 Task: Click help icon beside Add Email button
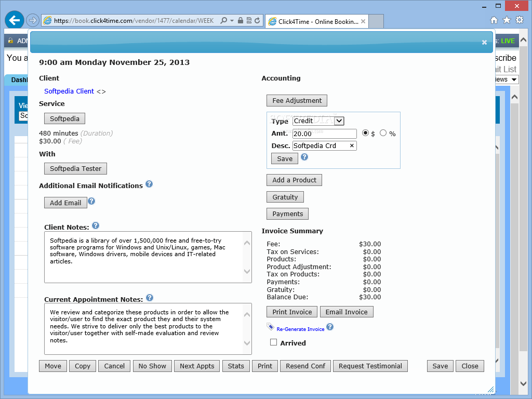tap(91, 201)
